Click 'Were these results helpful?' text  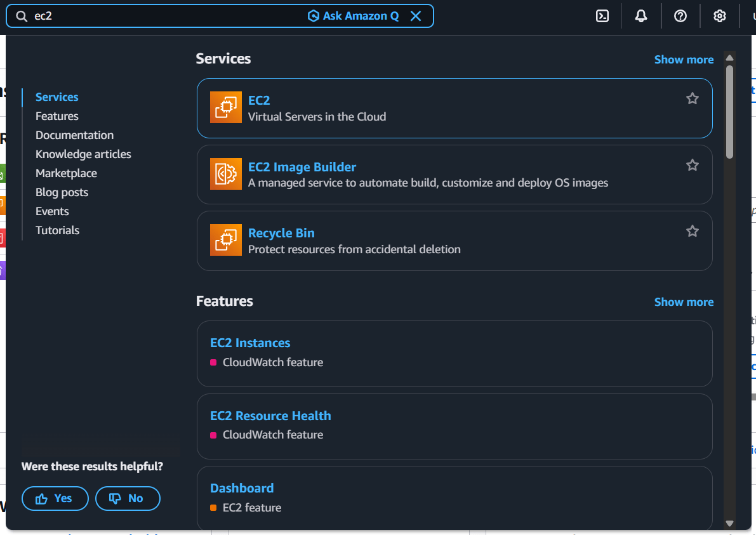[x=92, y=466]
